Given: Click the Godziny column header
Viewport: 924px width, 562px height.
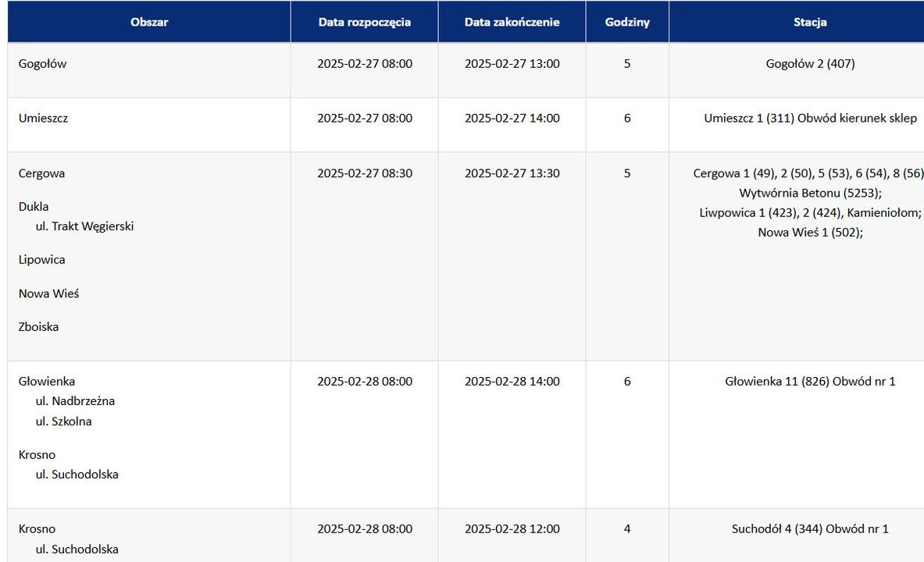Looking at the screenshot, I should point(627,22).
